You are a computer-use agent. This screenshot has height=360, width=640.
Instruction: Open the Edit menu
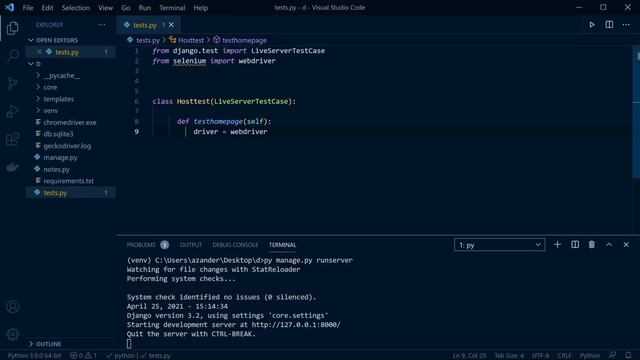(x=47, y=8)
